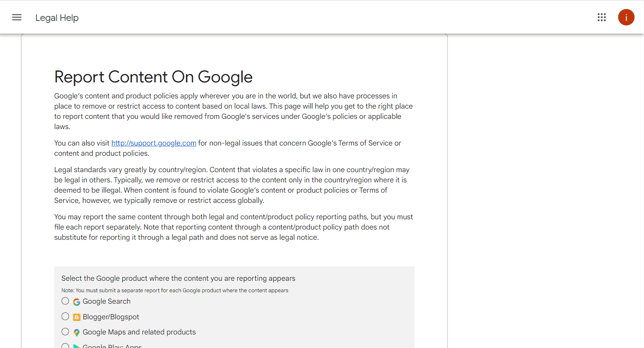The height and width of the screenshot is (348, 644).
Task: Click the orange Blogger logo icon
Action: 77,317
